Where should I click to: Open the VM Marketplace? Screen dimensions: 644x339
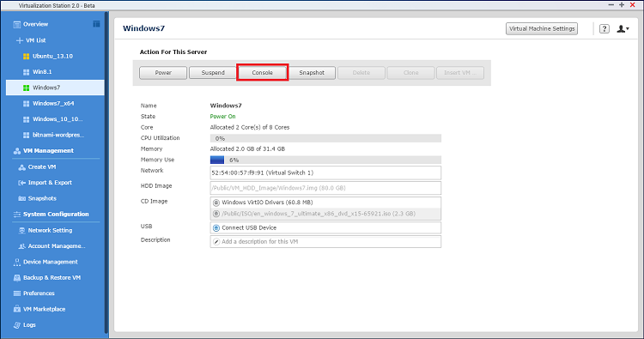coord(44,309)
